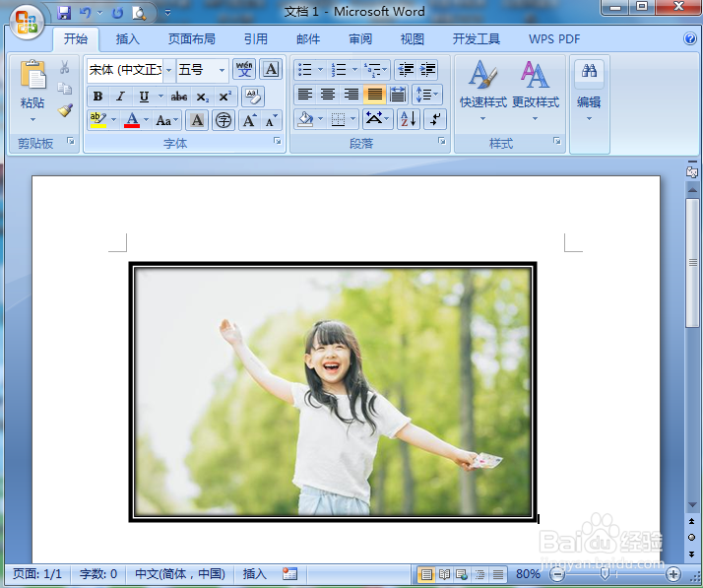Click the Office button logo

(x=27, y=22)
